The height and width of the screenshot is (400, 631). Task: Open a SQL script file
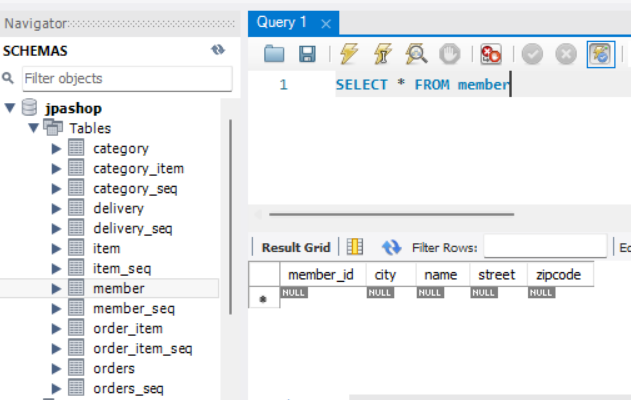[x=274, y=54]
